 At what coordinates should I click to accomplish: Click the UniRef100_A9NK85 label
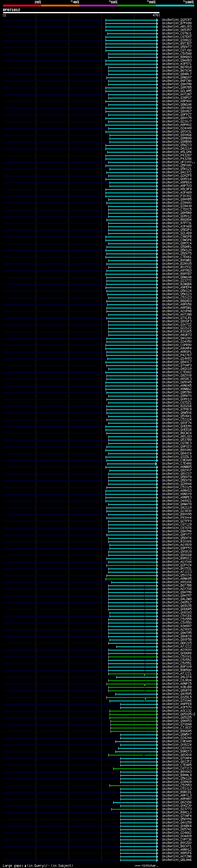click(176, 579)
